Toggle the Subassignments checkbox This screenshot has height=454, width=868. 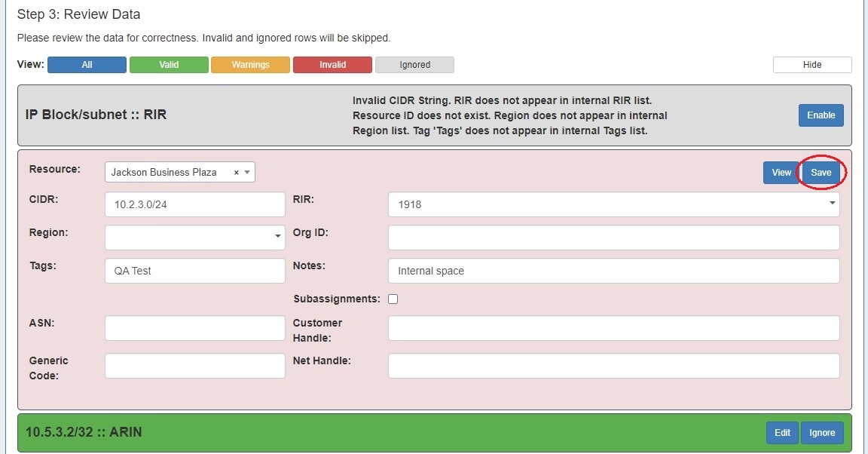click(393, 299)
